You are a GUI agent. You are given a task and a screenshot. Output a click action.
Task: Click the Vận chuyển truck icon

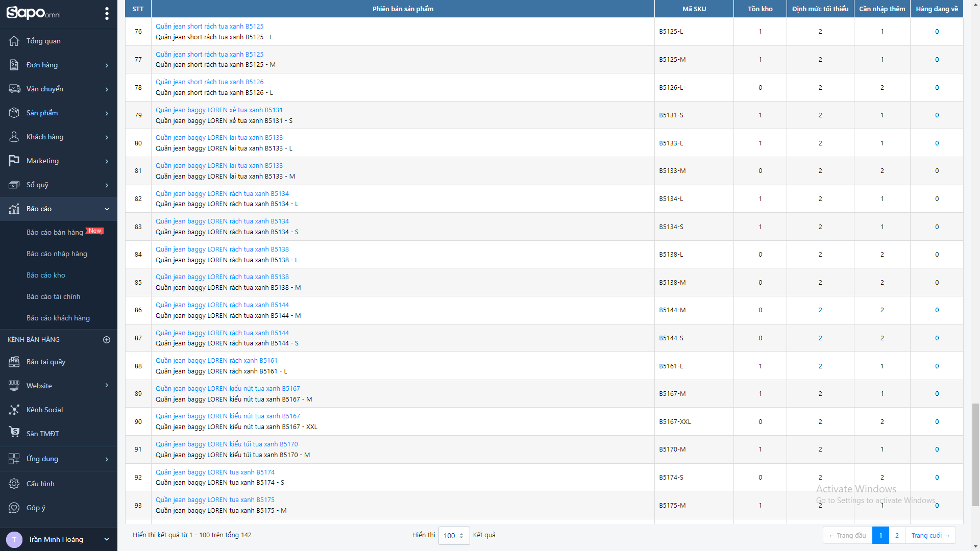pos(14,89)
